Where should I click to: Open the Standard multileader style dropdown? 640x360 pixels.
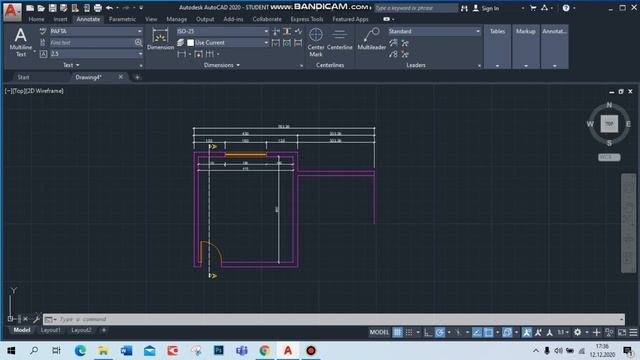click(x=434, y=31)
